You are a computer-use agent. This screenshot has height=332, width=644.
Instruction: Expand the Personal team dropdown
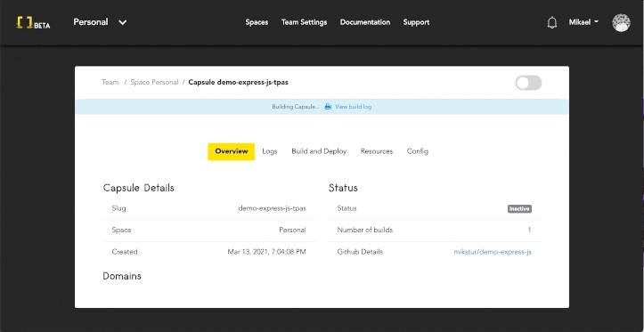point(100,22)
